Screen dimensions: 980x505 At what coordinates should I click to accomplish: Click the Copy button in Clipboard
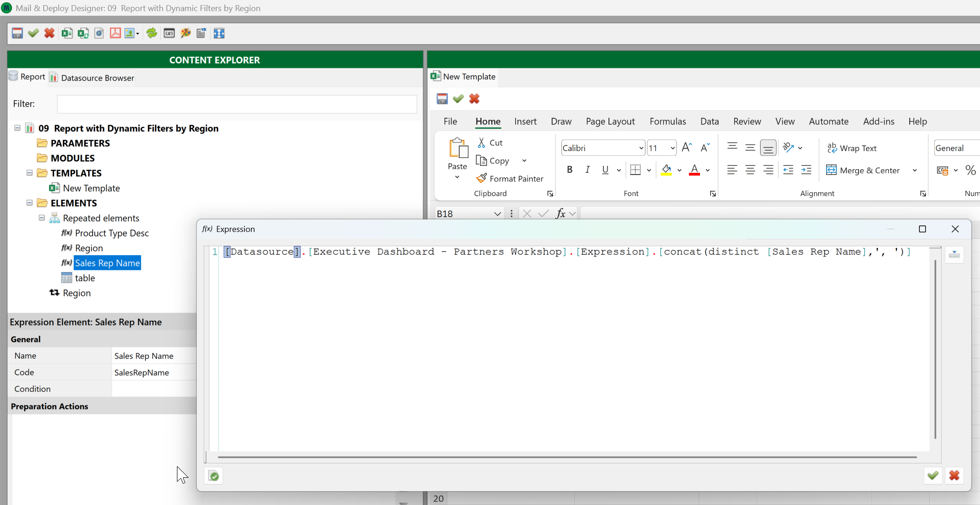[x=493, y=161]
